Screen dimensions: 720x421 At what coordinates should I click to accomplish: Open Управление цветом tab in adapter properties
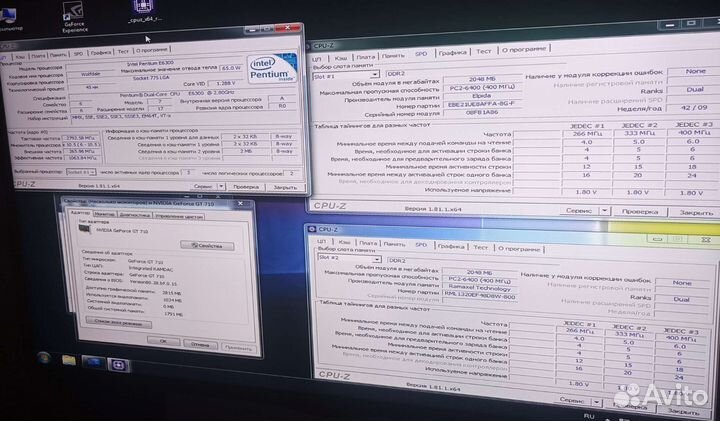tap(179, 216)
